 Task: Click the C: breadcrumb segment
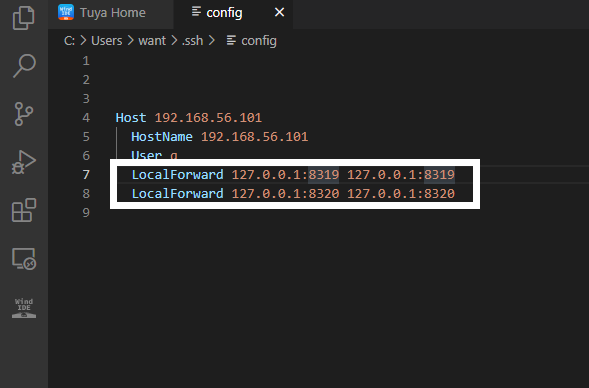pyautogui.click(x=69, y=41)
